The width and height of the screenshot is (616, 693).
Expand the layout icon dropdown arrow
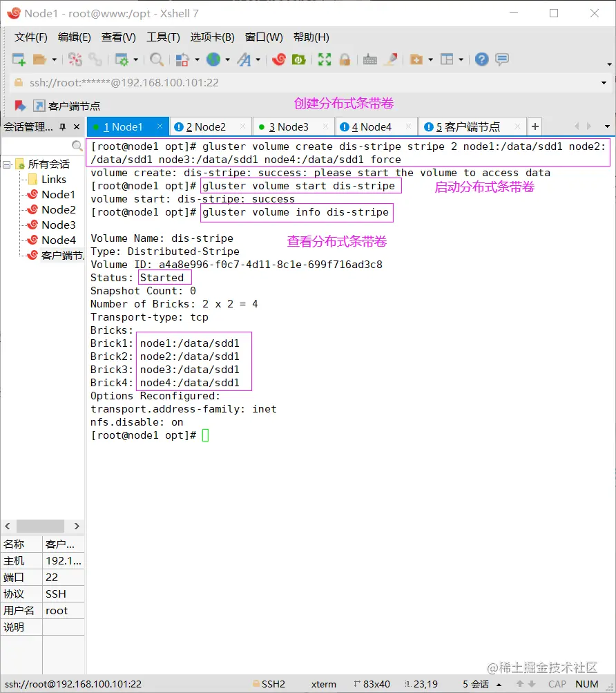(461, 59)
